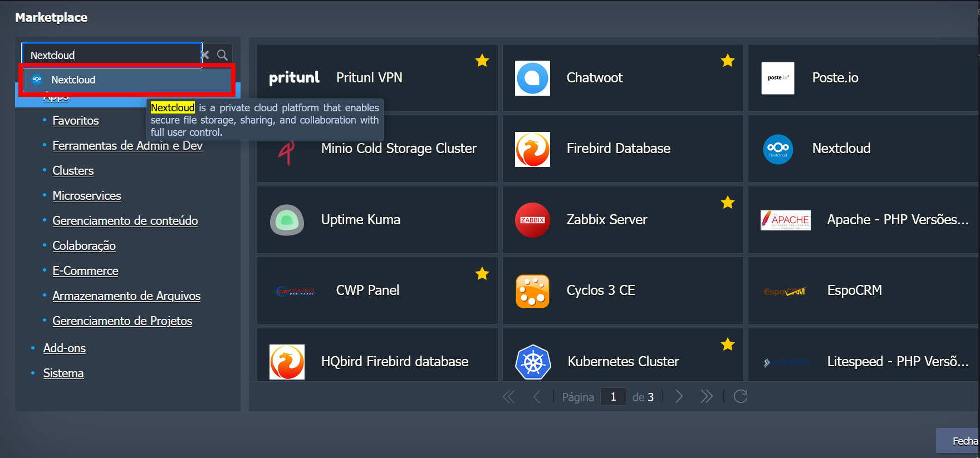Open the E-Commerce category

coord(85,270)
